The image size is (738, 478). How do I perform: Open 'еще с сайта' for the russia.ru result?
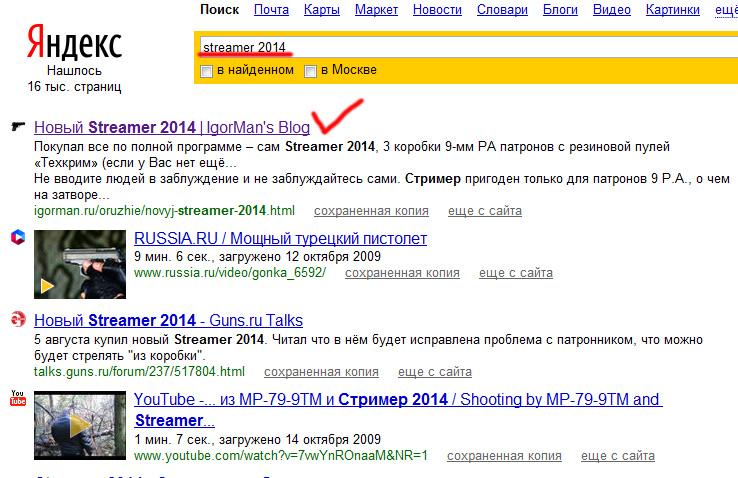(516, 273)
